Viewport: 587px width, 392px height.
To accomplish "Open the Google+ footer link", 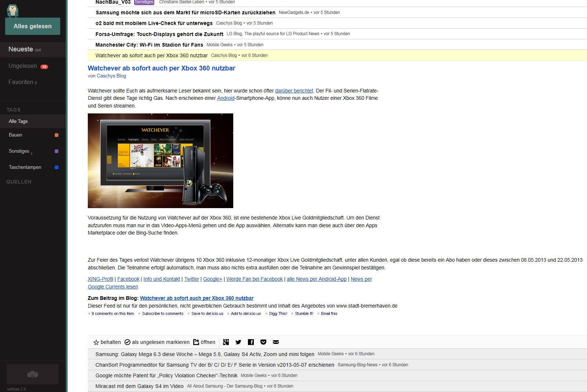I will point(213,279).
